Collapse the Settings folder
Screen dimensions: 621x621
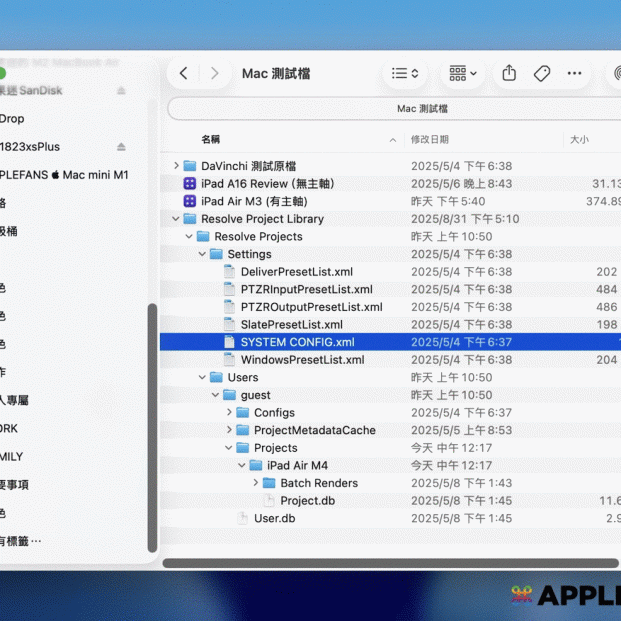tap(203, 254)
